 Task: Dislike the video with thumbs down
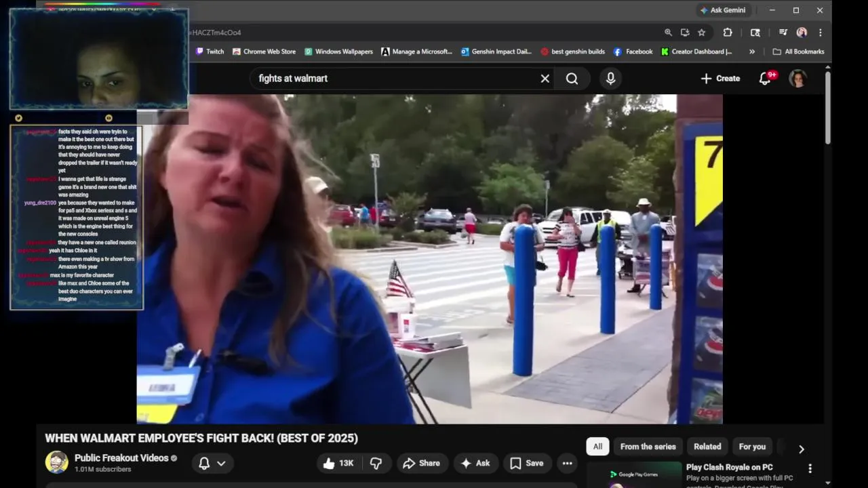click(376, 464)
